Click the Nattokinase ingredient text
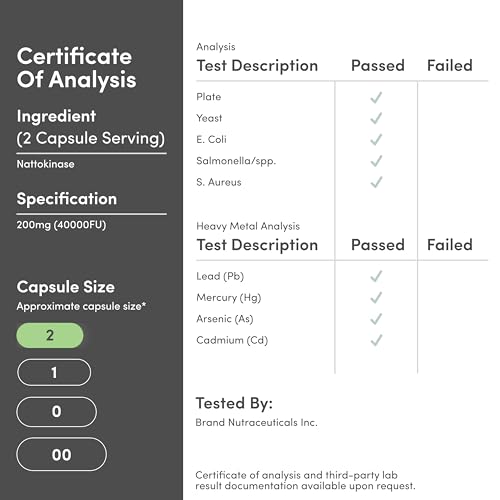Viewport: 500px width, 500px height. click(45, 164)
